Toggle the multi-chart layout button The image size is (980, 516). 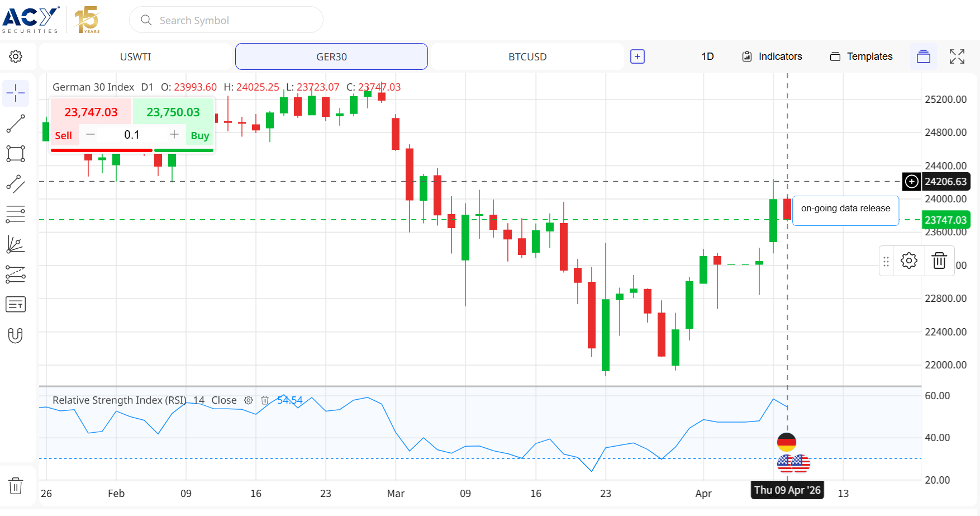(x=923, y=56)
